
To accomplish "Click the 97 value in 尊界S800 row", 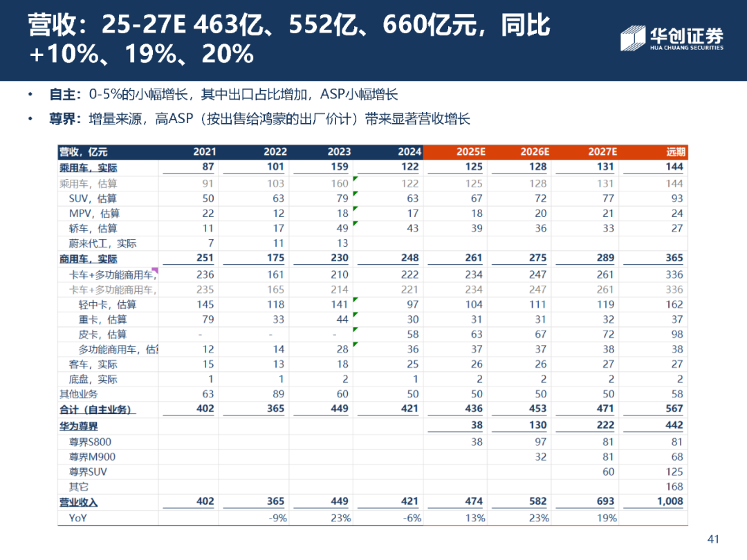I will 540,442.
